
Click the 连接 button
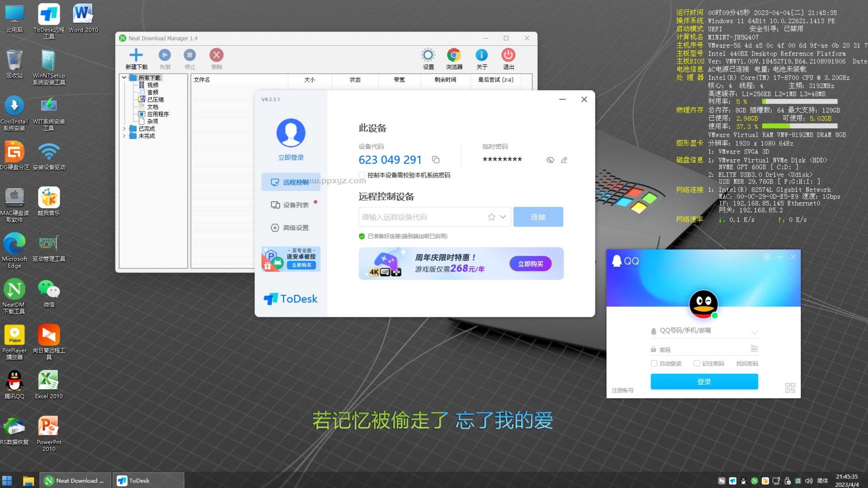(538, 217)
